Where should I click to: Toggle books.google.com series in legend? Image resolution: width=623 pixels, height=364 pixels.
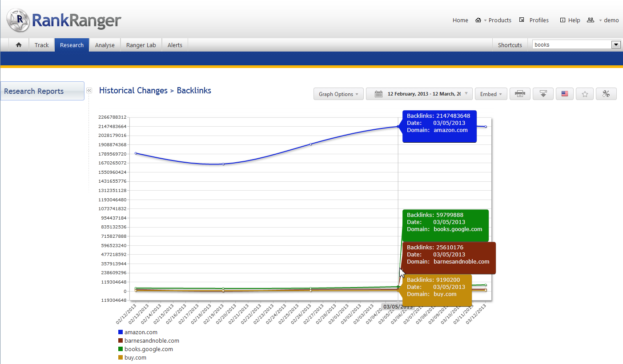tap(149, 349)
